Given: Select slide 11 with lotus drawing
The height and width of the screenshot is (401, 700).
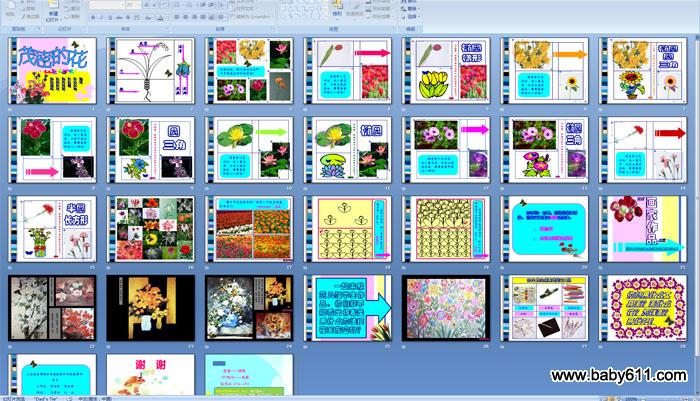Looking at the screenshot, I should coord(347,150).
